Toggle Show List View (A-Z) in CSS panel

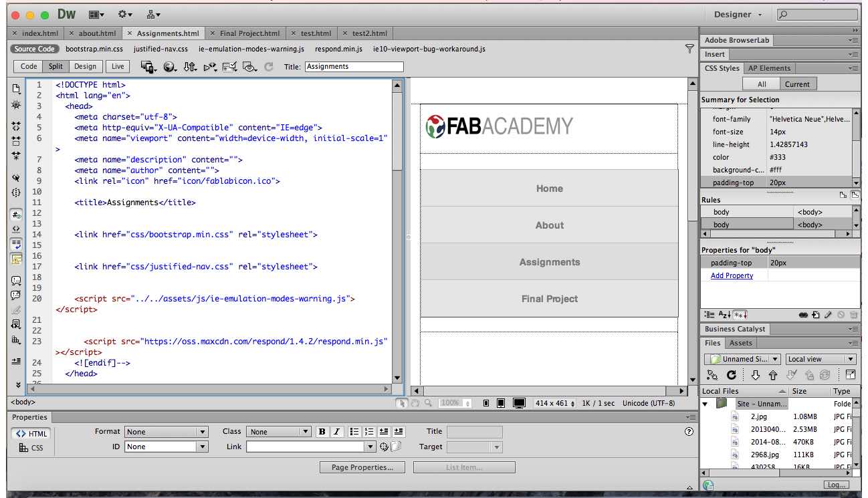pyautogui.click(x=724, y=314)
